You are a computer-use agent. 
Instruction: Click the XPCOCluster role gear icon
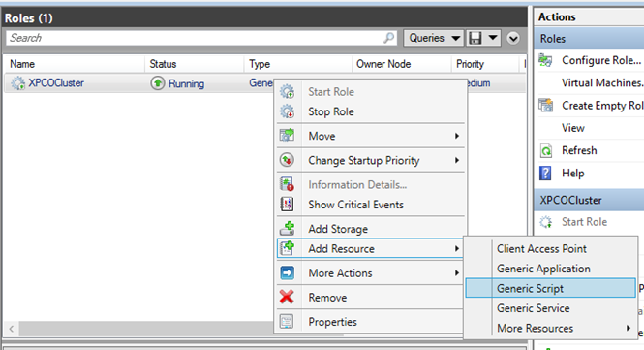tap(17, 83)
